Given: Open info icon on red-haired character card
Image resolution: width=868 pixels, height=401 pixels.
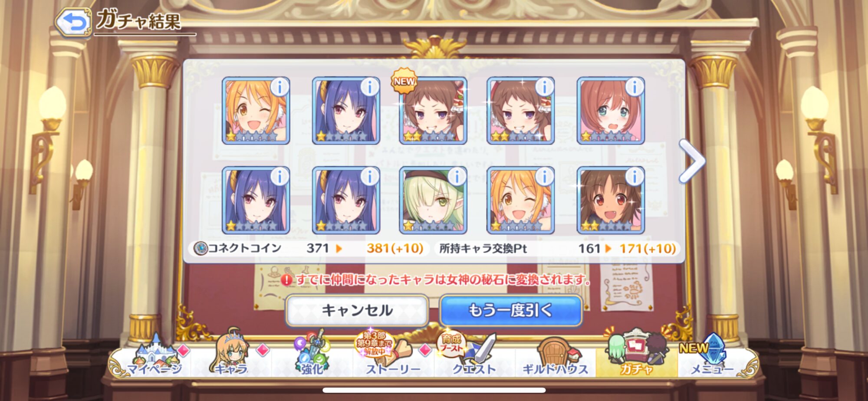Looking at the screenshot, I should point(634,87).
